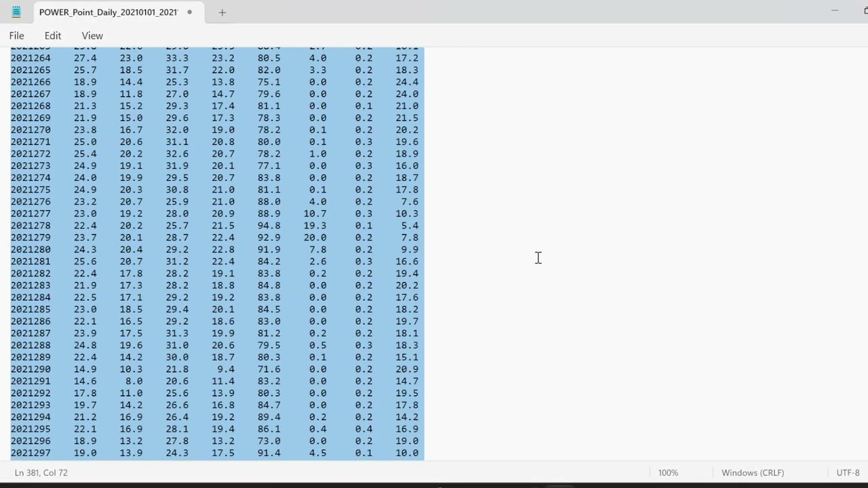Click the 100% zoom level in status bar
This screenshot has width=868, height=488.
tap(668, 472)
